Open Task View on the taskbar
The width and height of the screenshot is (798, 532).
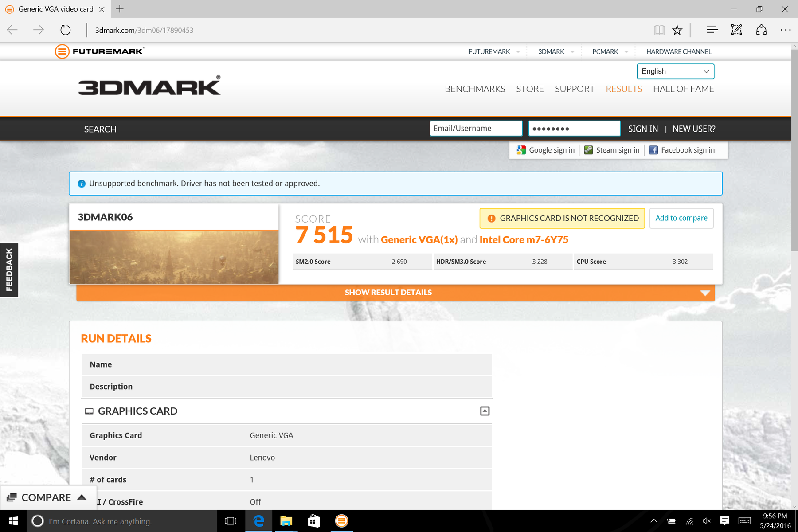click(x=231, y=521)
